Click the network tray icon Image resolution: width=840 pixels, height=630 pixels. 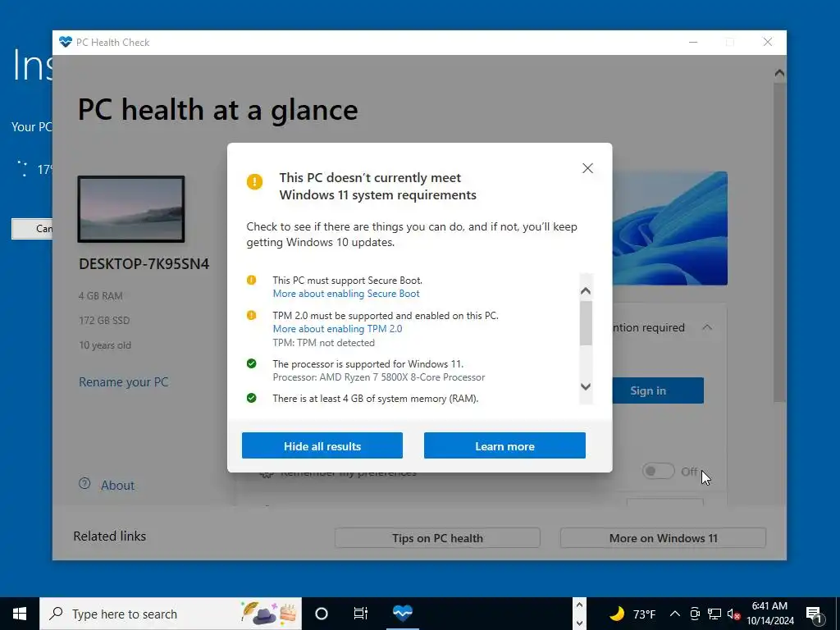tap(714, 614)
